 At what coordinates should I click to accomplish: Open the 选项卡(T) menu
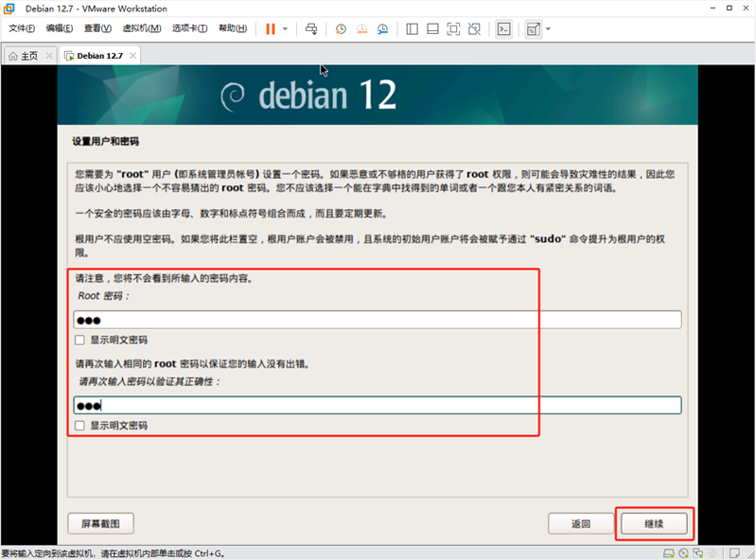pos(190,28)
